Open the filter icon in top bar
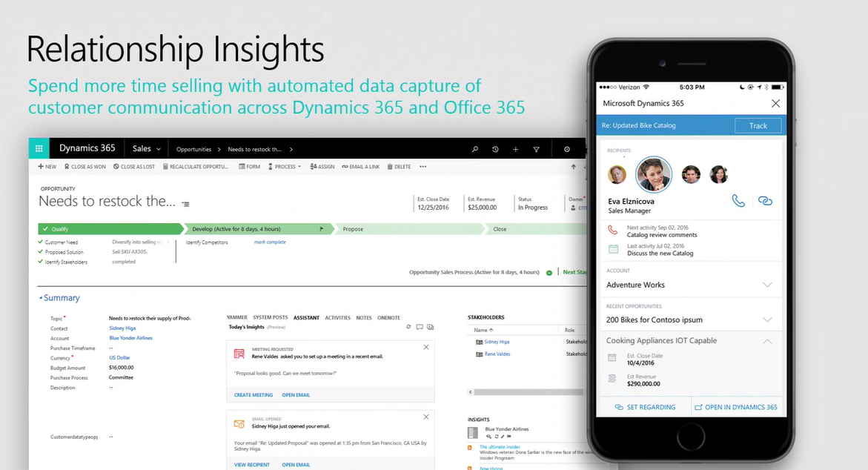 pyautogui.click(x=536, y=149)
